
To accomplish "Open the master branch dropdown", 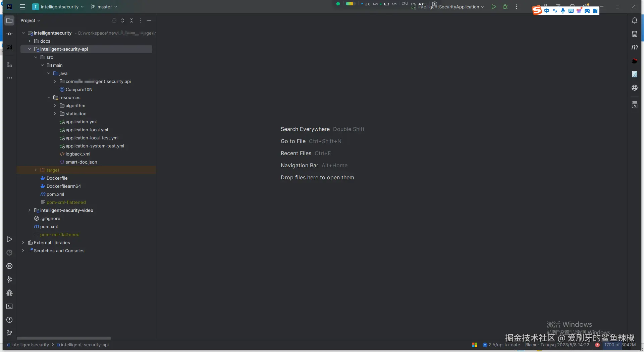I will (104, 7).
